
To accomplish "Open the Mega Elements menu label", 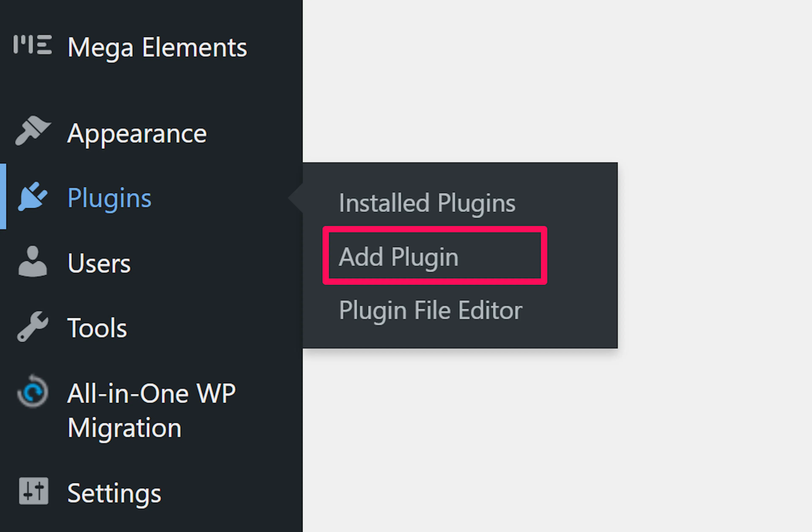I will [157, 47].
